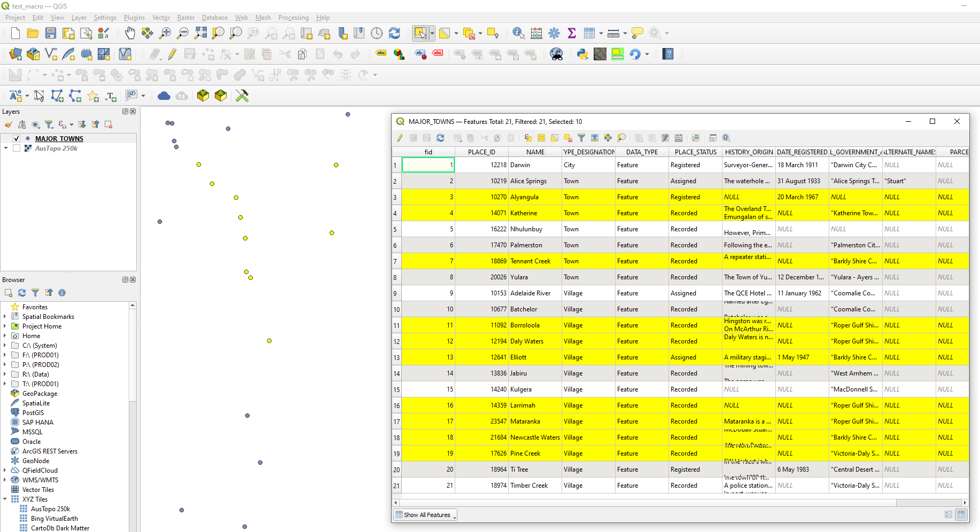Click the New GeoPackage Layer icon
Viewport: 980px width, 532px height.
click(33, 54)
